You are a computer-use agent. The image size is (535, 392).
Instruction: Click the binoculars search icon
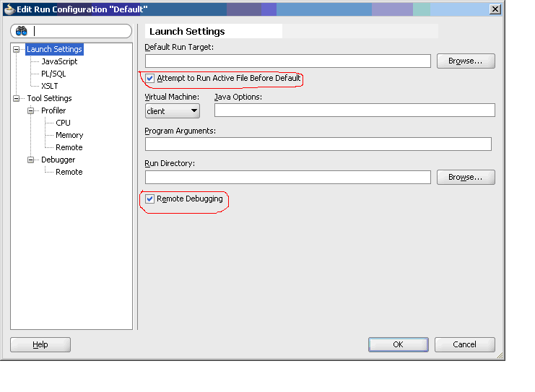(21, 31)
